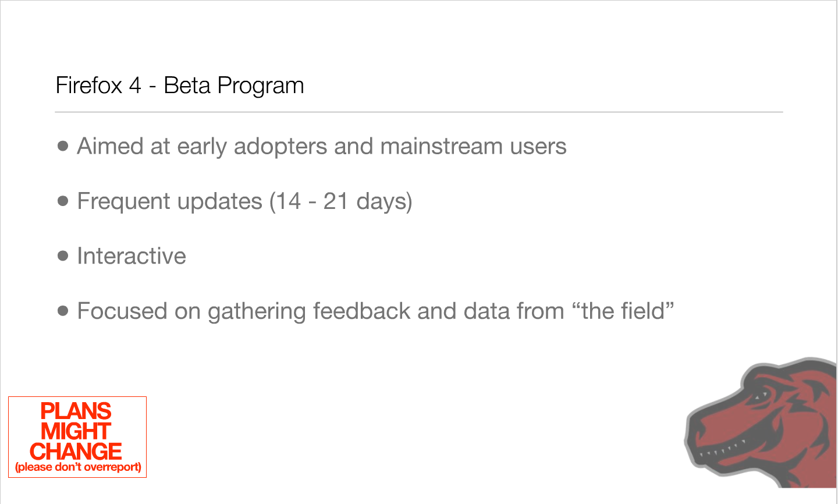Click the dinosaur mascot's eye

pos(761,396)
